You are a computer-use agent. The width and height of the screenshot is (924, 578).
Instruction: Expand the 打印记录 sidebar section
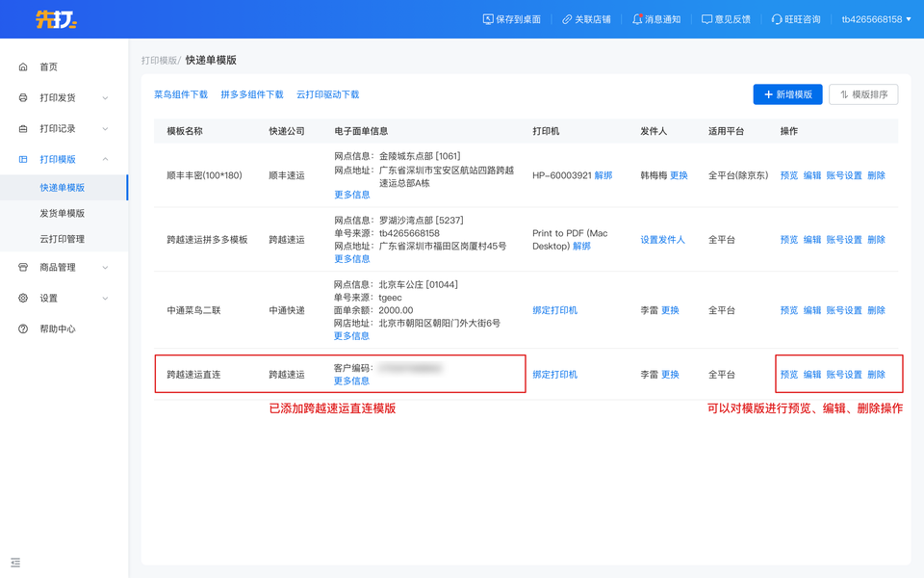(x=105, y=129)
